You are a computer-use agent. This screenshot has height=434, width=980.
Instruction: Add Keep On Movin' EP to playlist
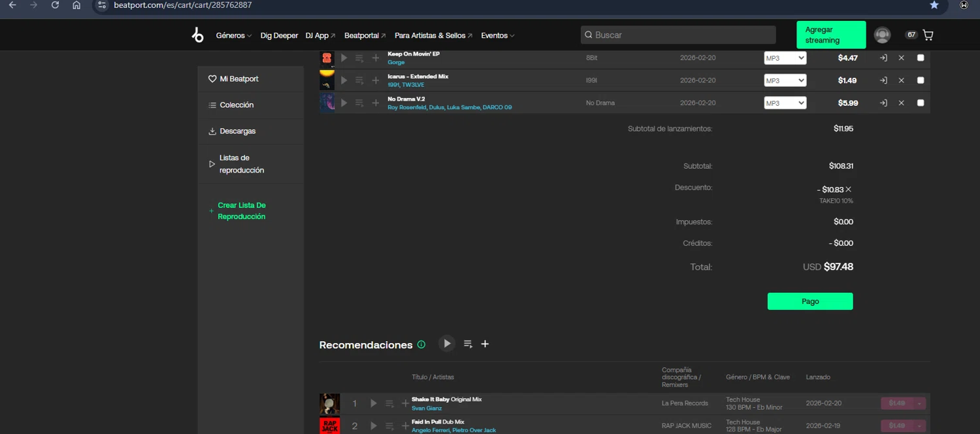tap(376, 58)
